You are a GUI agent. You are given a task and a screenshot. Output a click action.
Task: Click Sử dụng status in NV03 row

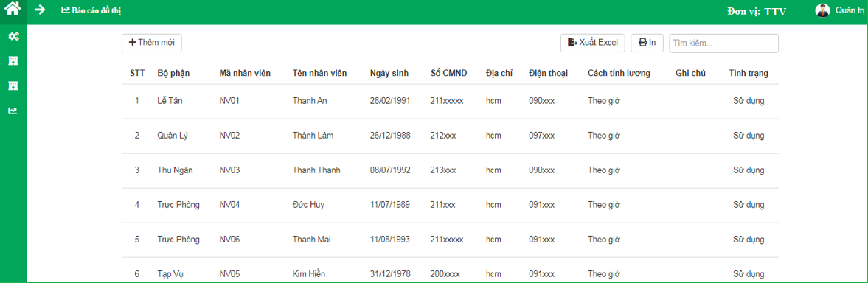(x=749, y=170)
